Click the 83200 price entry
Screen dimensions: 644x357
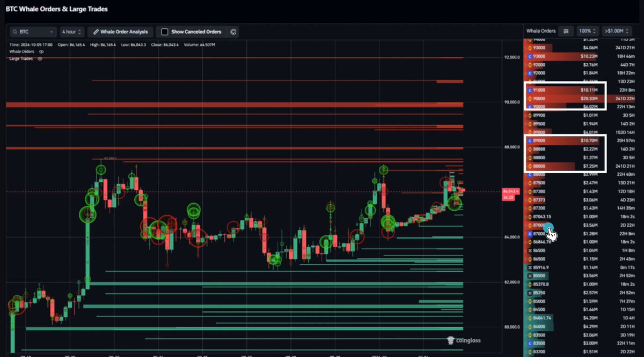[539, 352]
